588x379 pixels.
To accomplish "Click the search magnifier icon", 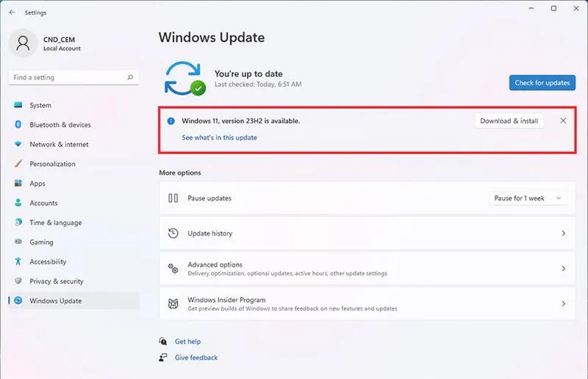I will 130,77.
